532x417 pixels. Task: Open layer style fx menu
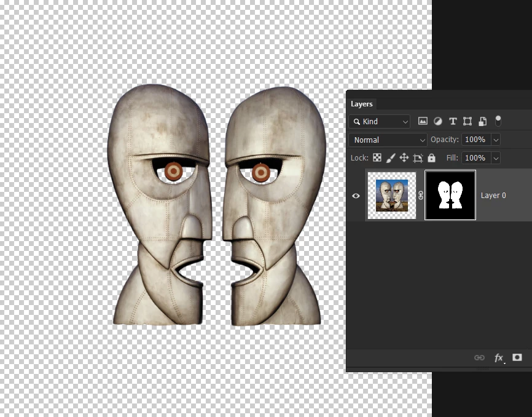click(x=499, y=357)
